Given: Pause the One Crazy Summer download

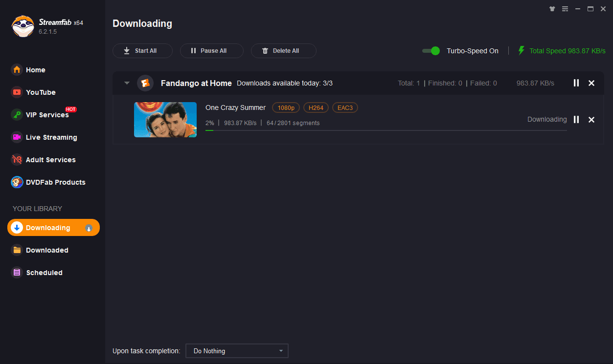Looking at the screenshot, I should [x=576, y=120].
